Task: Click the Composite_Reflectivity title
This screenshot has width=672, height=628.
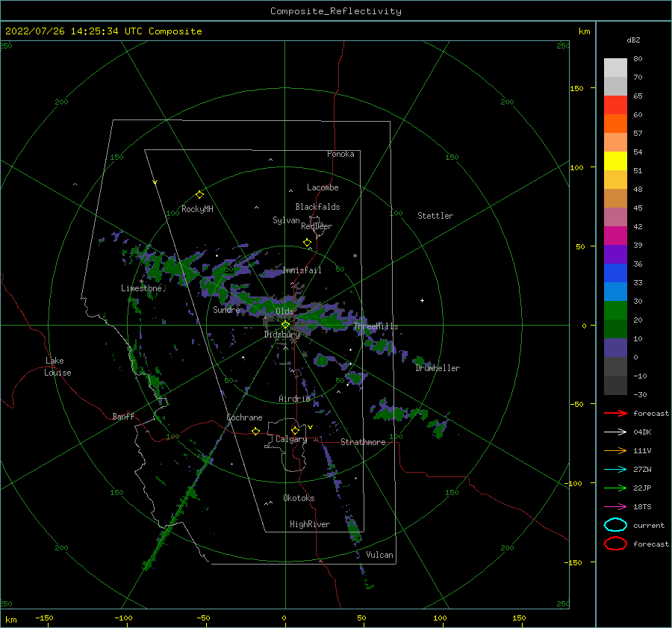Action: [x=335, y=11]
